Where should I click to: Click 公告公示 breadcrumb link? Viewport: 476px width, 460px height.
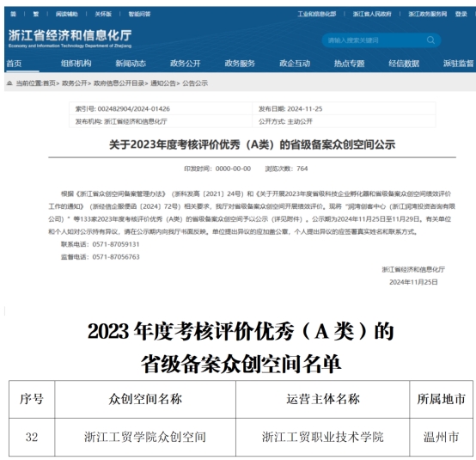click(x=195, y=83)
